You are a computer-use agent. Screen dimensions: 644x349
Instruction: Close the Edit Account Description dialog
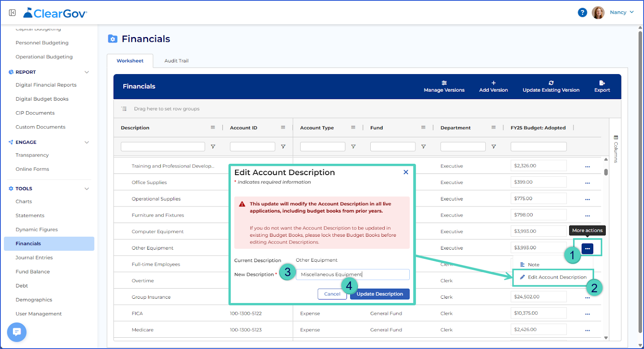click(x=406, y=172)
